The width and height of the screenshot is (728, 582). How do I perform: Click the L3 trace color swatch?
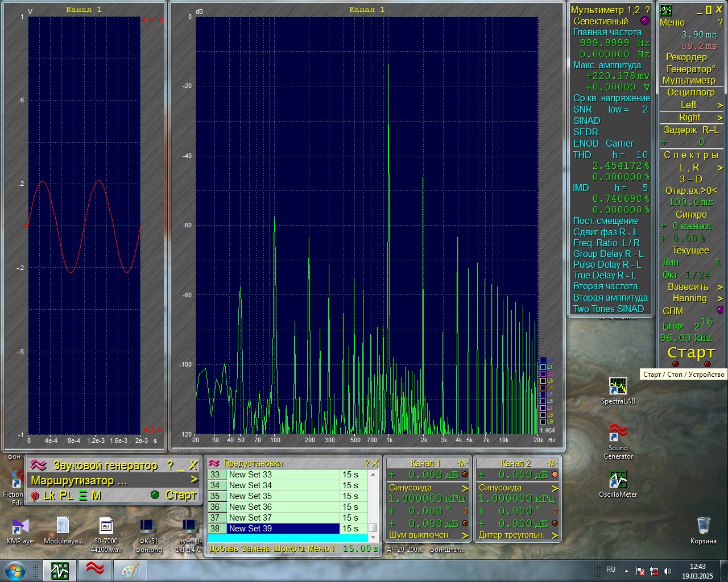tap(543, 381)
